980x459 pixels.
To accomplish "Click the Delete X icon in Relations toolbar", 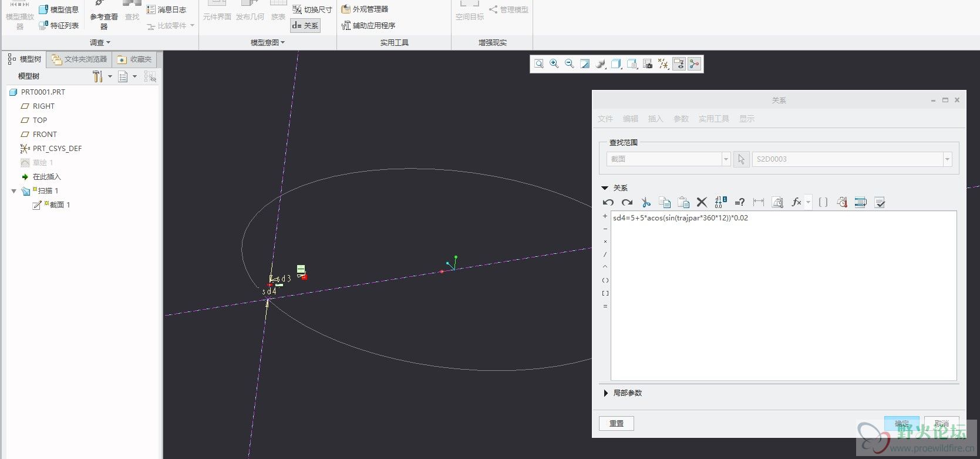I will (702, 202).
